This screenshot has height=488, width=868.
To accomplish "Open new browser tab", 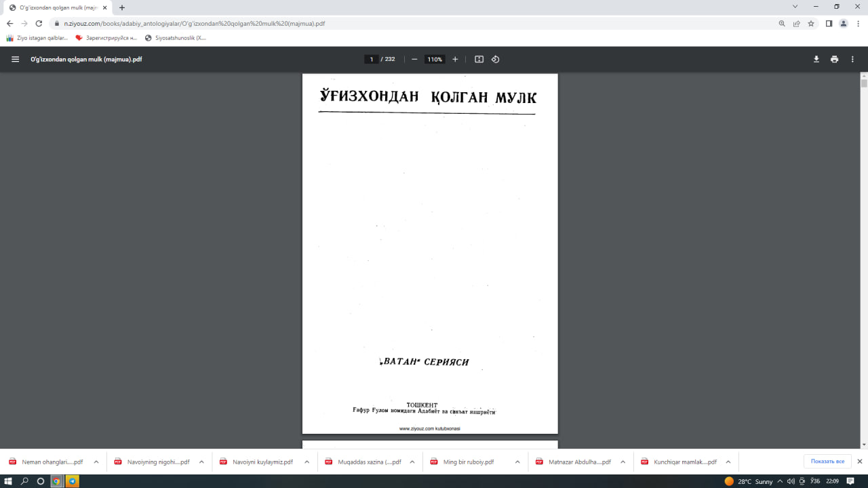I will coord(122,7).
